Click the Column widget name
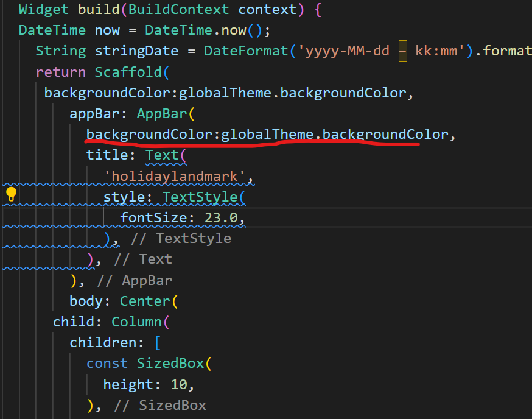532x419 pixels. [x=136, y=322]
